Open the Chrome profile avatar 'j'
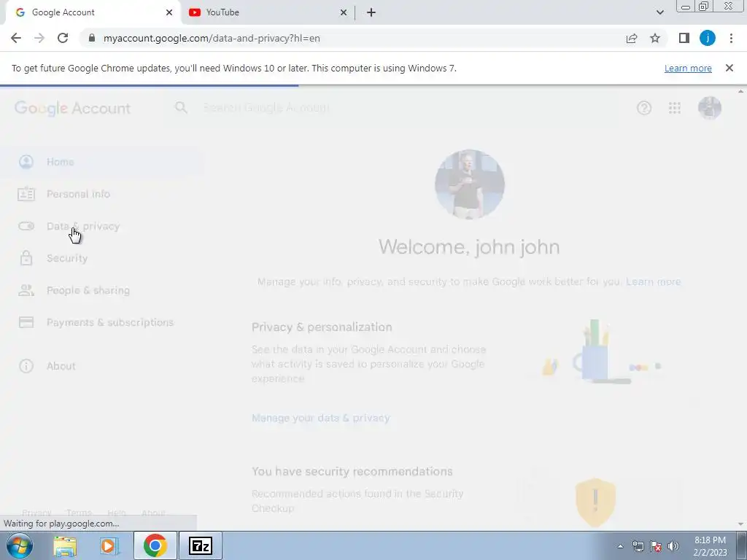This screenshot has height=560, width=747. pos(708,38)
